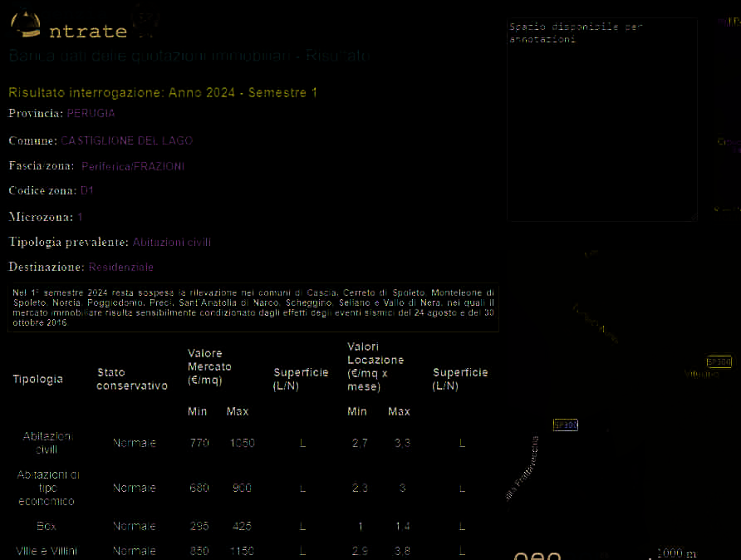Click the Valore Mercato (€/mq) header
This screenshot has width=741, height=560.
(x=209, y=366)
